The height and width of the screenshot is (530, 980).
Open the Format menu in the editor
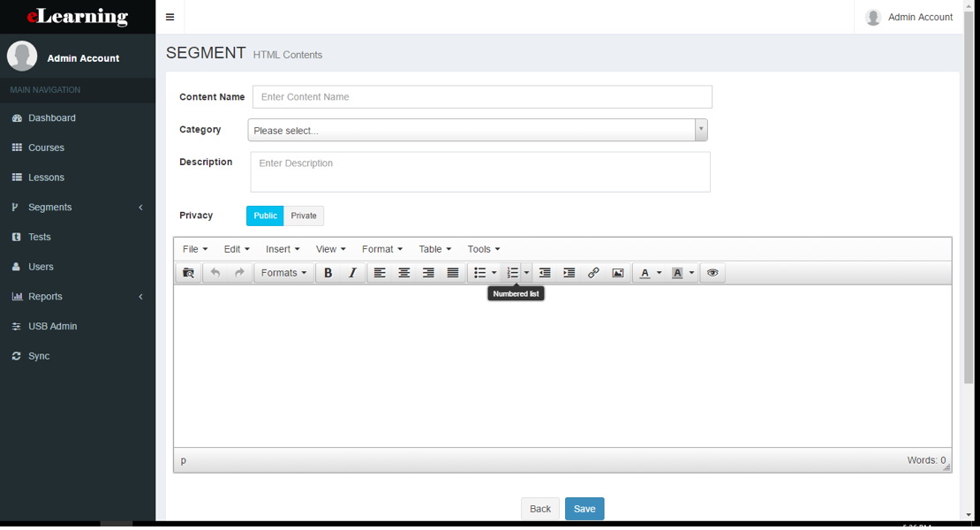pos(381,248)
